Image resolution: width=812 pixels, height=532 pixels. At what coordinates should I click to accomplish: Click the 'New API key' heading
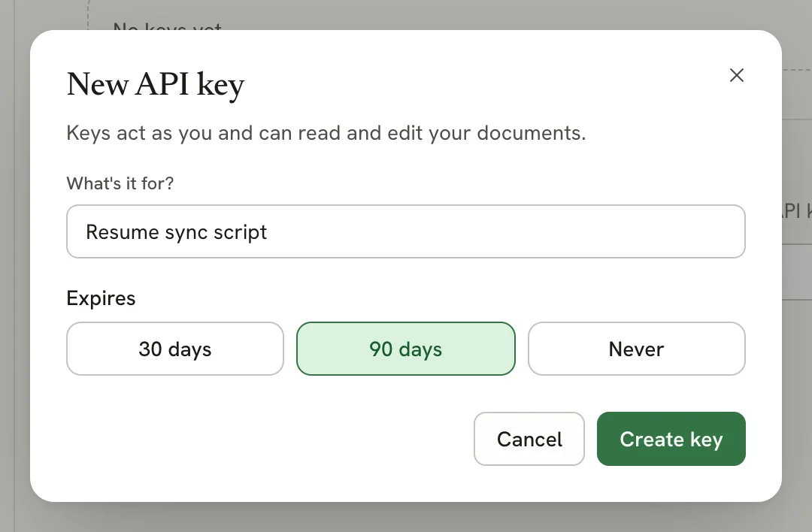coord(156,84)
